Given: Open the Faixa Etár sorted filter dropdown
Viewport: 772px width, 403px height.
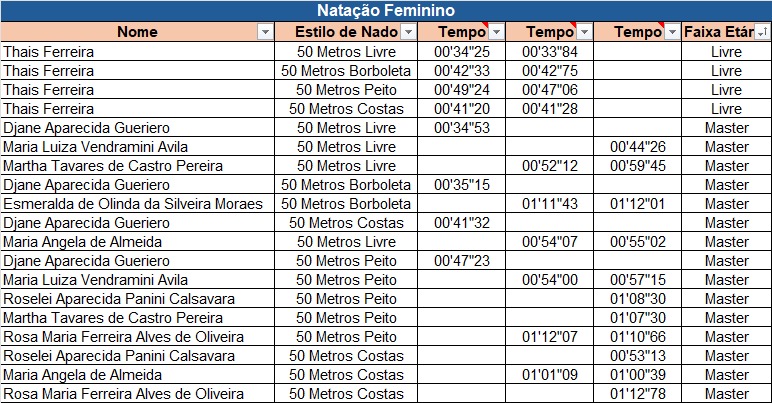Looking at the screenshot, I should 762,32.
